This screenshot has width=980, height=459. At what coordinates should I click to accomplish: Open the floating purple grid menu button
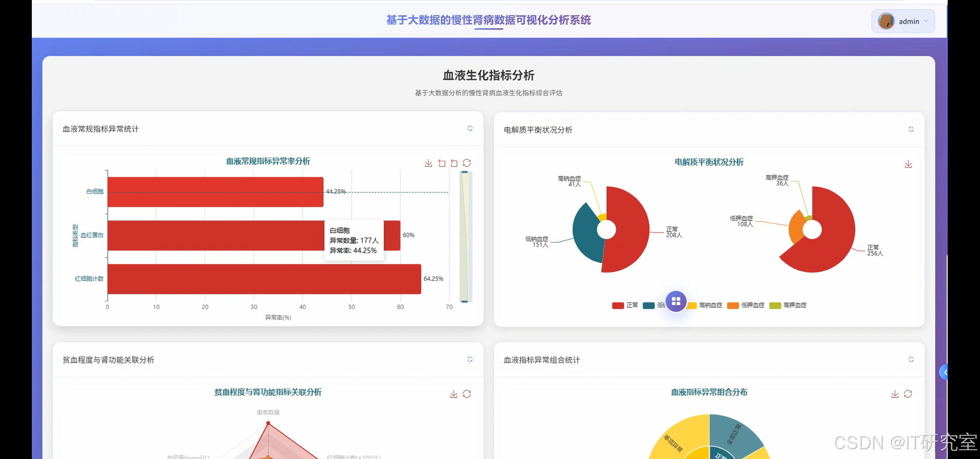[676, 301]
